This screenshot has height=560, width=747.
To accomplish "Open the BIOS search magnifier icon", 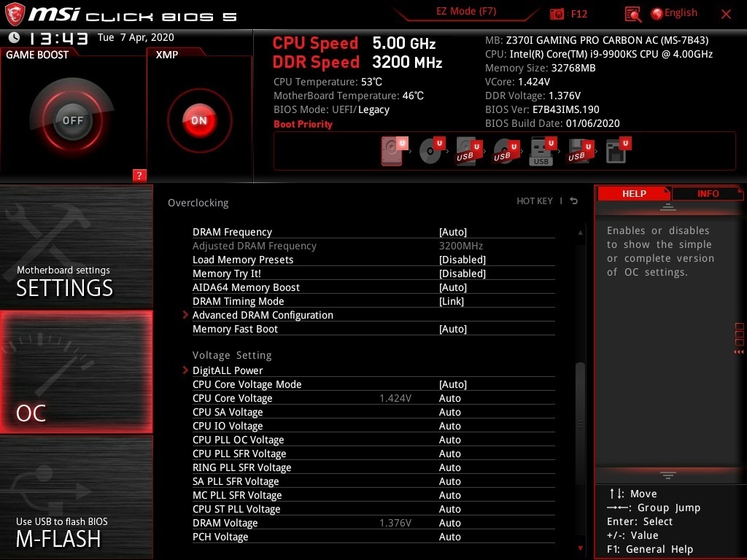I will (x=632, y=15).
